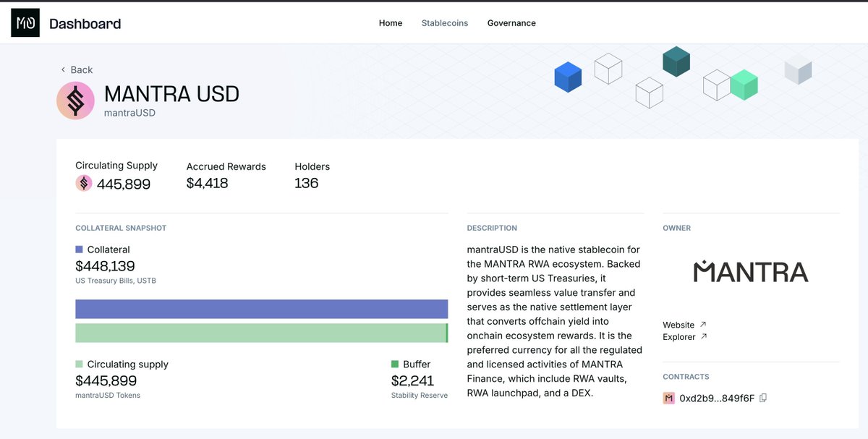Click the 'mantraUSD Tokens' label
The image size is (868, 439).
(x=108, y=395)
